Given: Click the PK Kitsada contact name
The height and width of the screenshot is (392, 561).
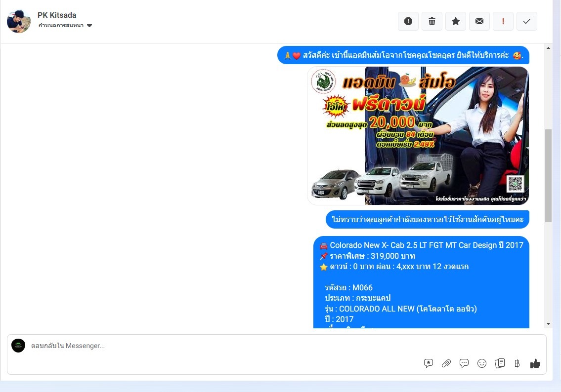Looking at the screenshot, I should 57,15.
